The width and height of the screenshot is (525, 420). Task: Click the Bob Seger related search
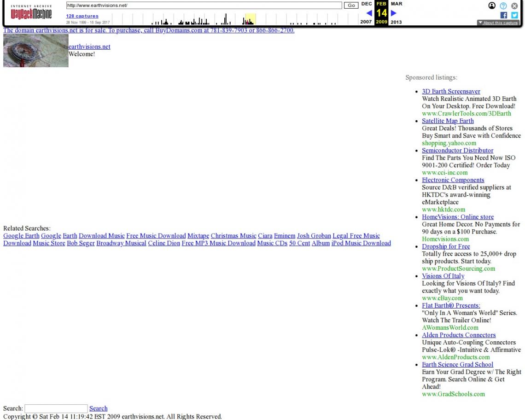coord(81,243)
